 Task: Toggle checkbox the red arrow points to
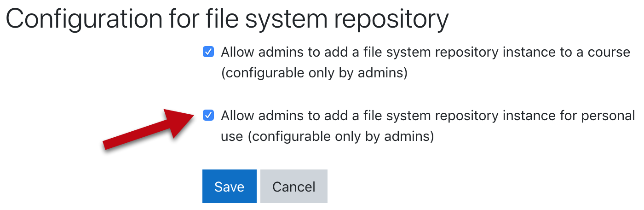[208, 116]
